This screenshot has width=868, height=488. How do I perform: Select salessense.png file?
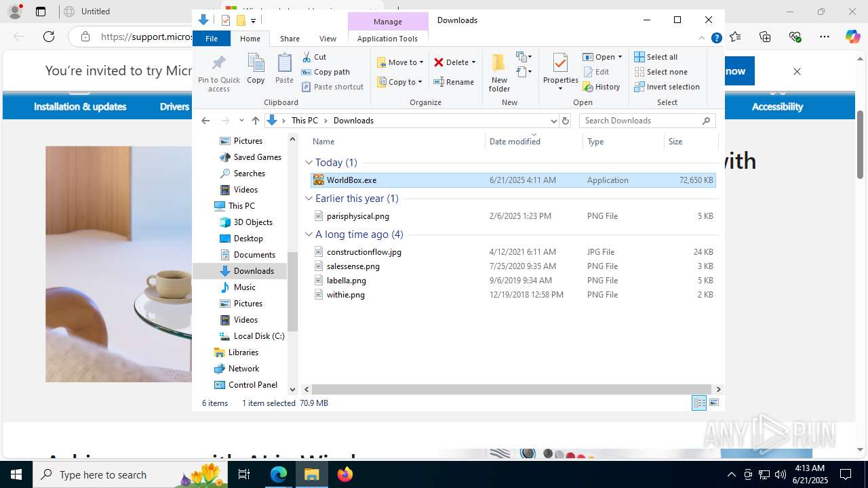tap(513, 266)
